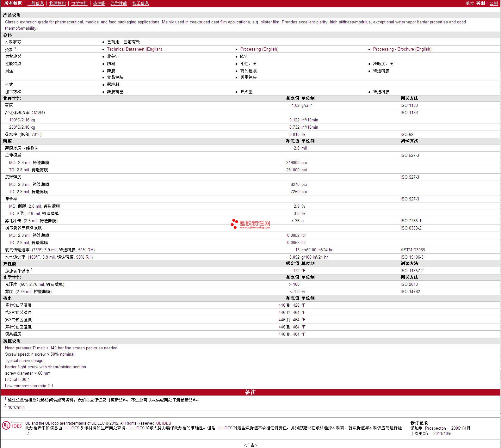501x448 pixels.
Task: Open the Processing (English) document link
Action: 259,49
